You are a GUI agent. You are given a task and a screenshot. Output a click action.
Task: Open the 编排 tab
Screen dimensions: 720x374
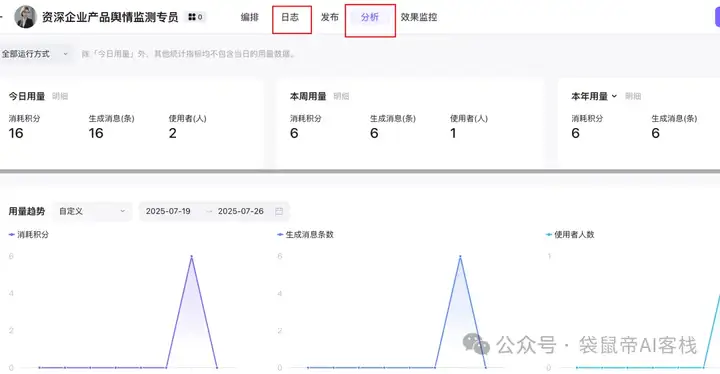coord(249,17)
